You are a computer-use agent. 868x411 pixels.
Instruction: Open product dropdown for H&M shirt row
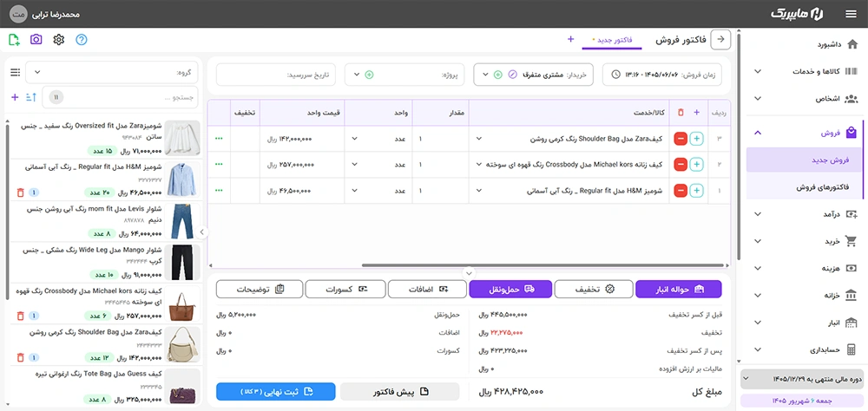[479, 190]
